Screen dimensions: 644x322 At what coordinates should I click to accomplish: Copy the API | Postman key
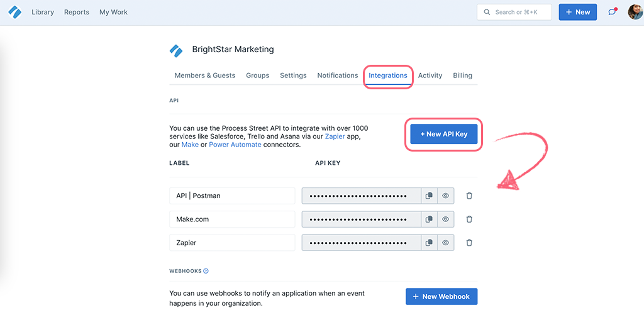[429, 196]
